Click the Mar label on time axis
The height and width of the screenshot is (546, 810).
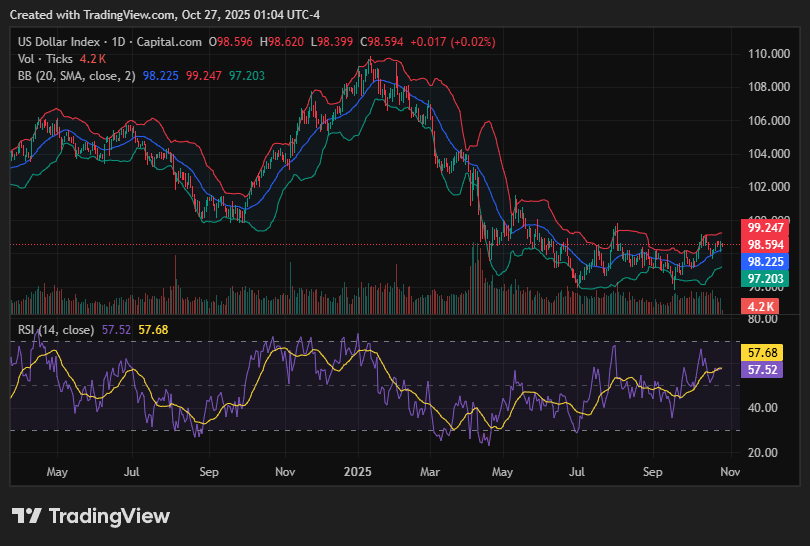430,470
